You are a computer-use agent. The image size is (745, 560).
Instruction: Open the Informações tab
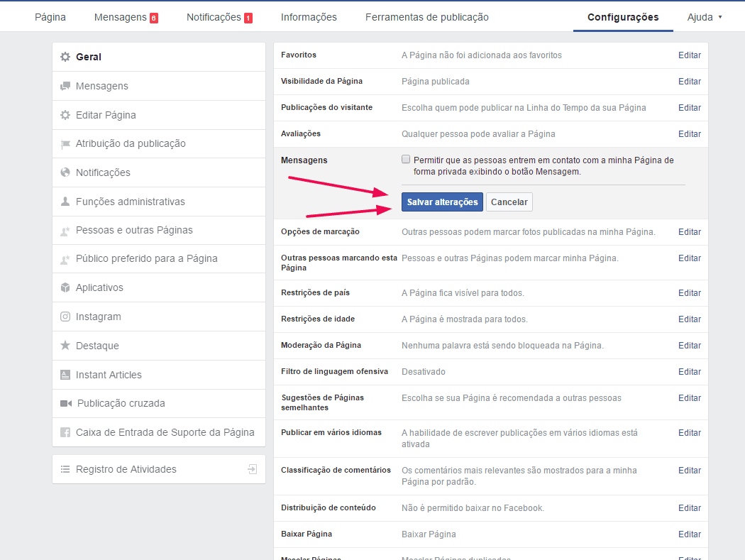click(309, 17)
